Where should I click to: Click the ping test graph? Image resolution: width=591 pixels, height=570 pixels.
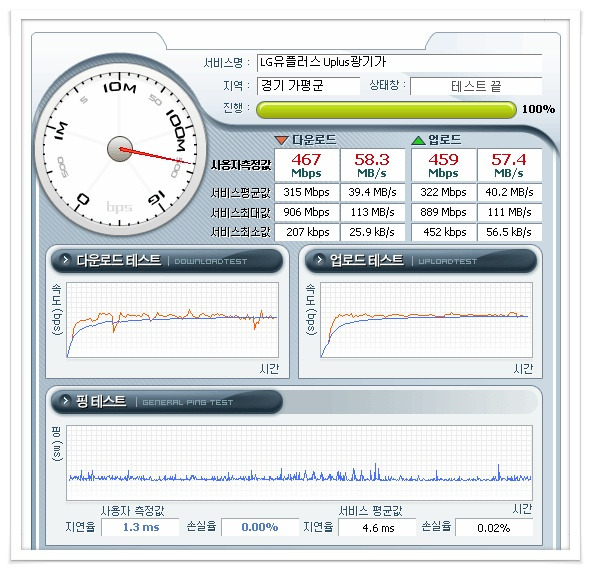coord(299,463)
